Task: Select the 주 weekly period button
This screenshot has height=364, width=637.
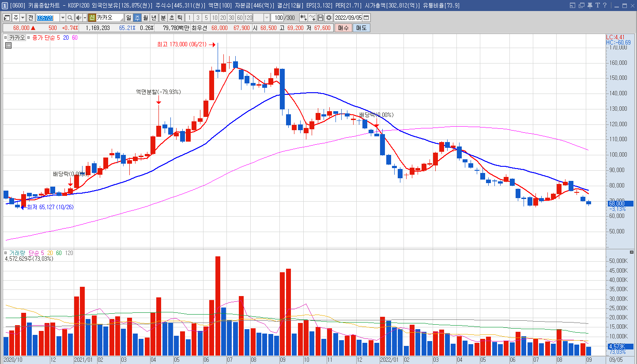Action: [137, 18]
